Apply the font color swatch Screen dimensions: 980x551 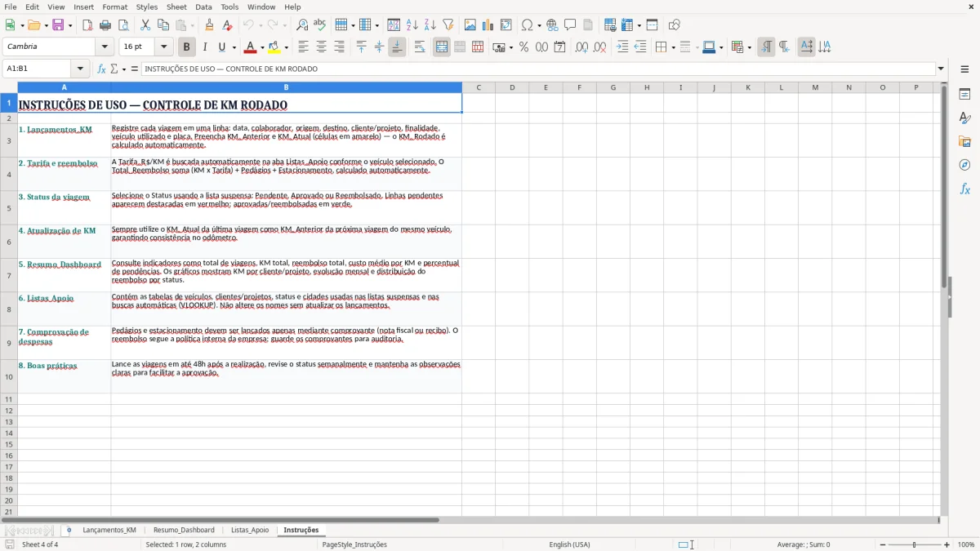[252, 47]
